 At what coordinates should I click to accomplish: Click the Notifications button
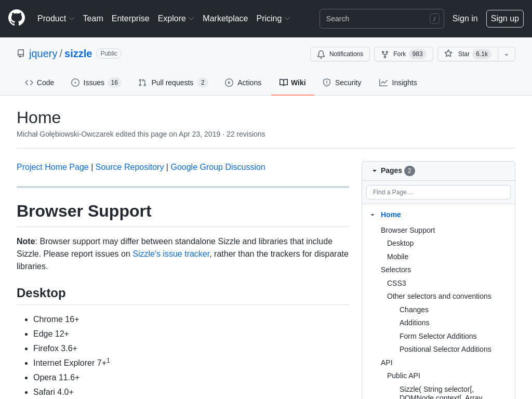click(x=340, y=54)
